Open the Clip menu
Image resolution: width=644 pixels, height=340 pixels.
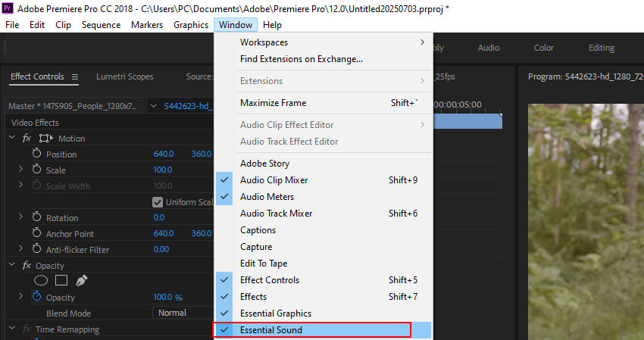pos(63,25)
